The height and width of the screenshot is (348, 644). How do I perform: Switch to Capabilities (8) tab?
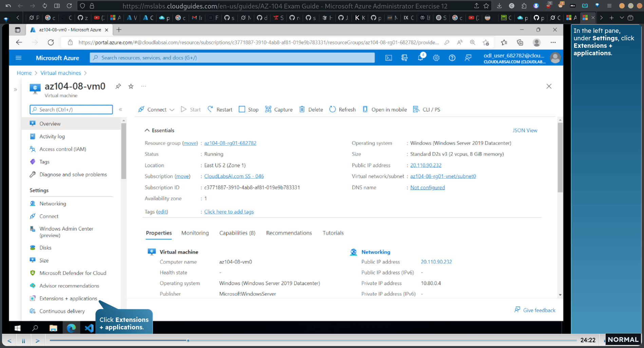[x=237, y=233]
